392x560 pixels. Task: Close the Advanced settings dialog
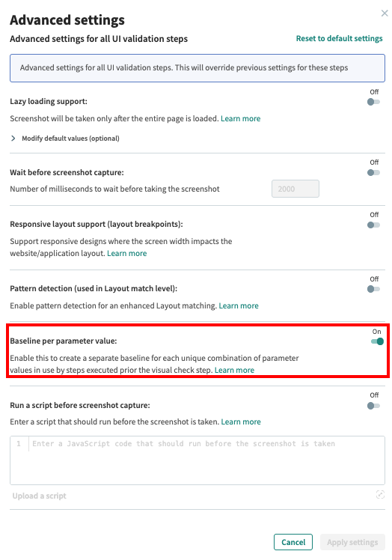[x=385, y=13]
